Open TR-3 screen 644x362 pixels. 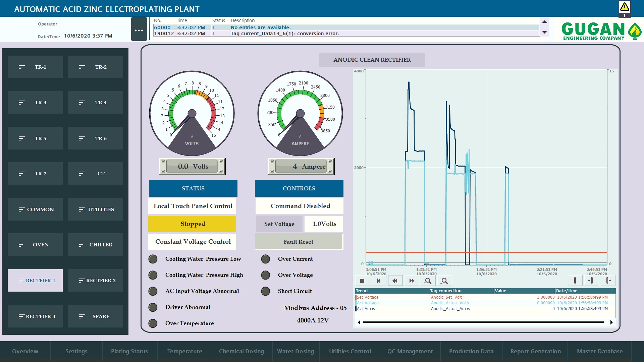(35, 103)
